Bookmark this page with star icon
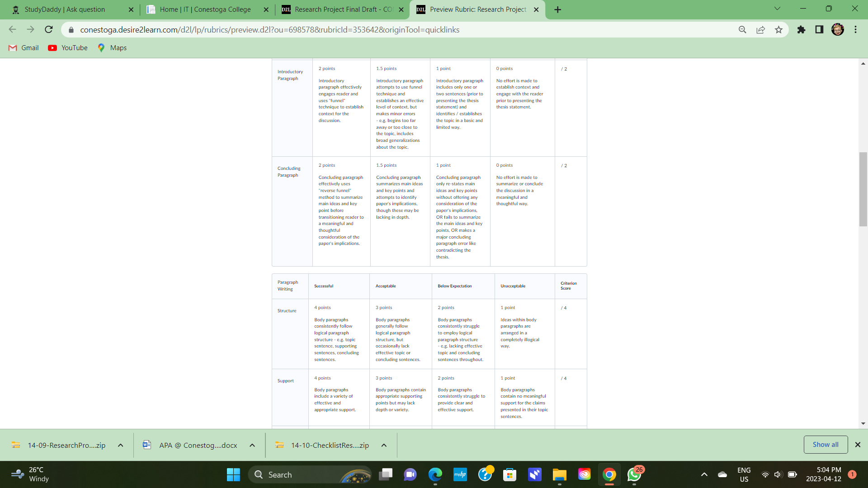Viewport: 868px width, 488px height. (x=778, y=30)
